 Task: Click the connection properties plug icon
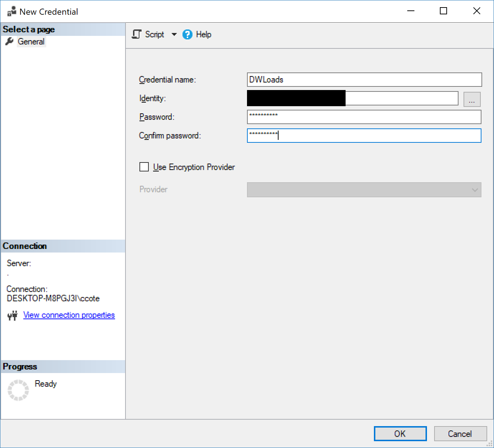coord(13,315)
